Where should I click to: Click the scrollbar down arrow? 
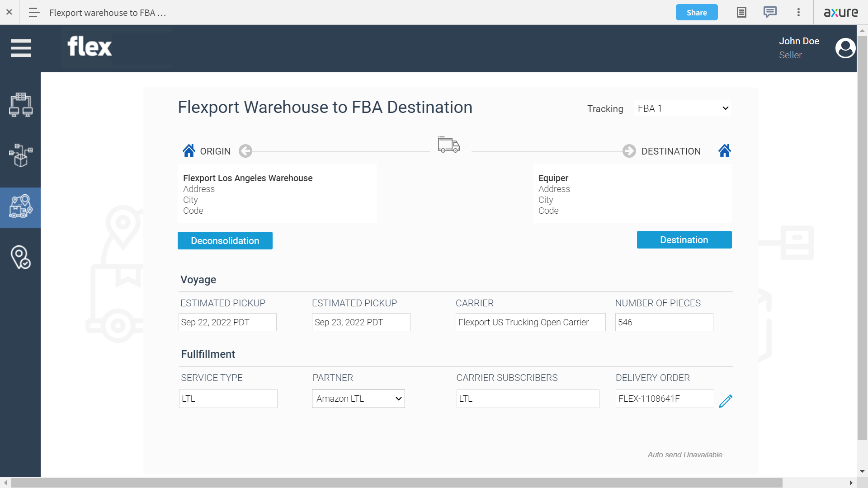click(863, 470)
